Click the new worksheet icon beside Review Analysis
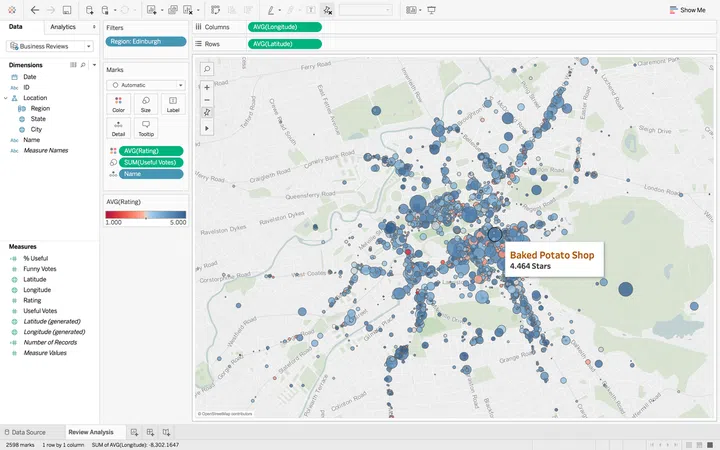 click(134, 432)
